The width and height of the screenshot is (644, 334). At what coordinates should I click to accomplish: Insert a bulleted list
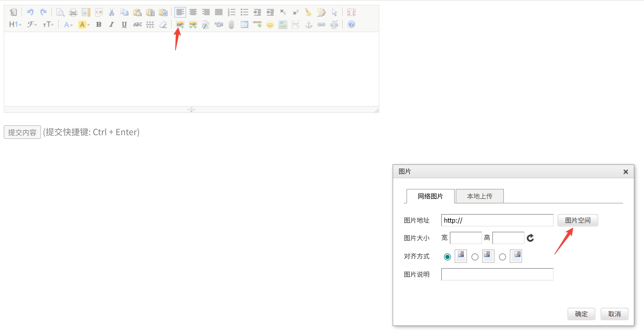(x=244, y=12)
